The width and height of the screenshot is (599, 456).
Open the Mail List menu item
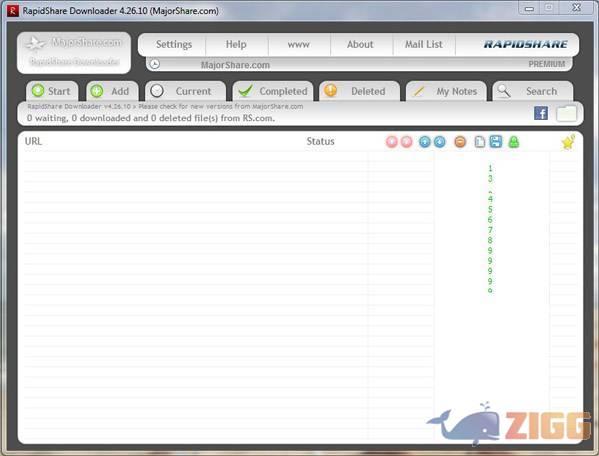[424, 44]
